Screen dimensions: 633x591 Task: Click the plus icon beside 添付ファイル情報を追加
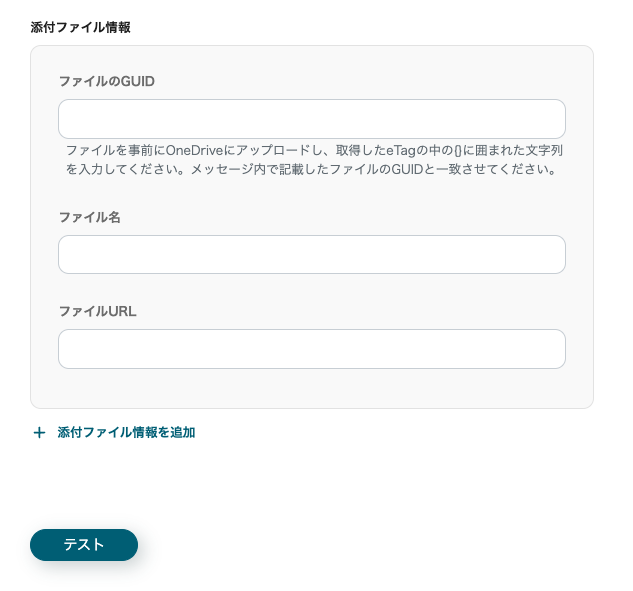[40, 433]
